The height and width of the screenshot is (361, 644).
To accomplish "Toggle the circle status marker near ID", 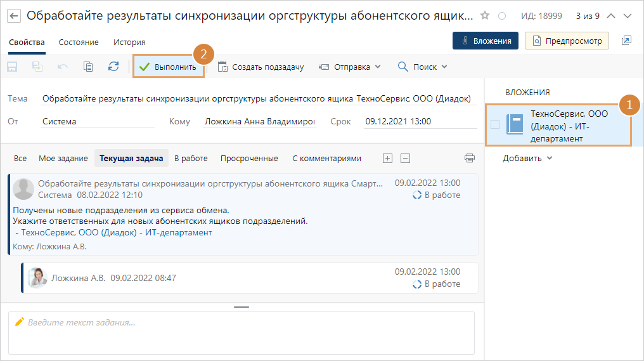I will [503, 15].
